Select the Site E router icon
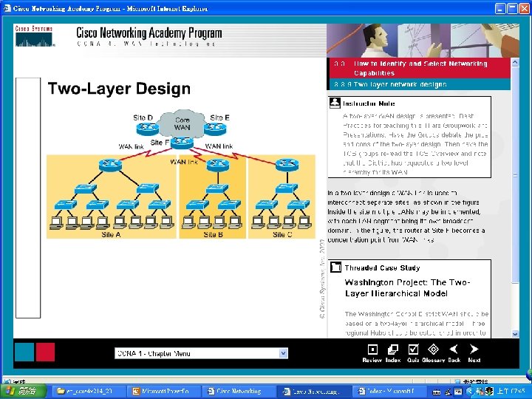 click(215, 129)
